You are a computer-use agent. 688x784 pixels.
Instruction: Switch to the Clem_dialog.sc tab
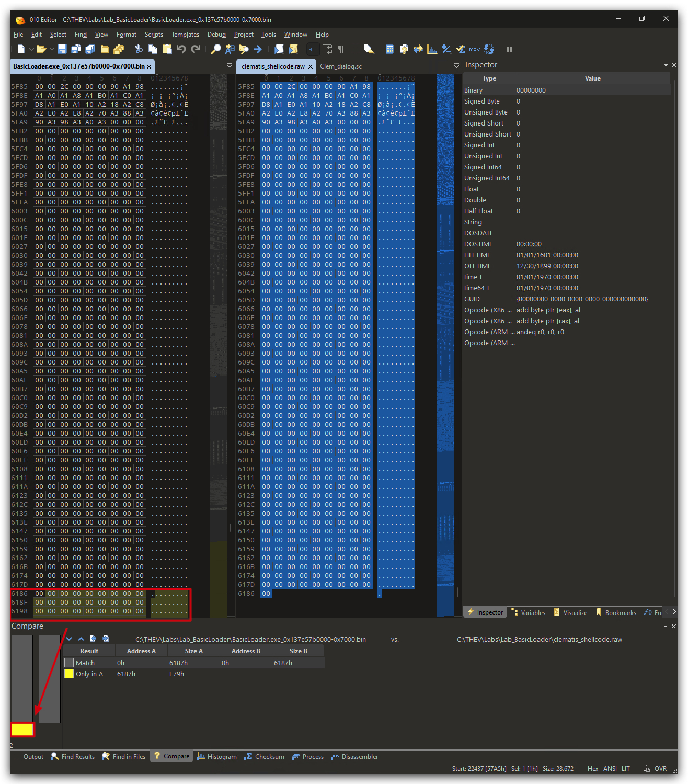[x=341, y=66]
